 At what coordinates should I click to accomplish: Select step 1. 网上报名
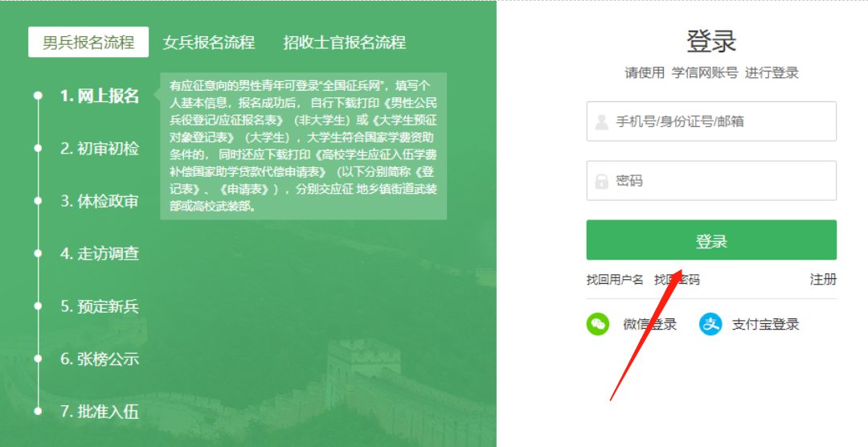tap(100, 96)
